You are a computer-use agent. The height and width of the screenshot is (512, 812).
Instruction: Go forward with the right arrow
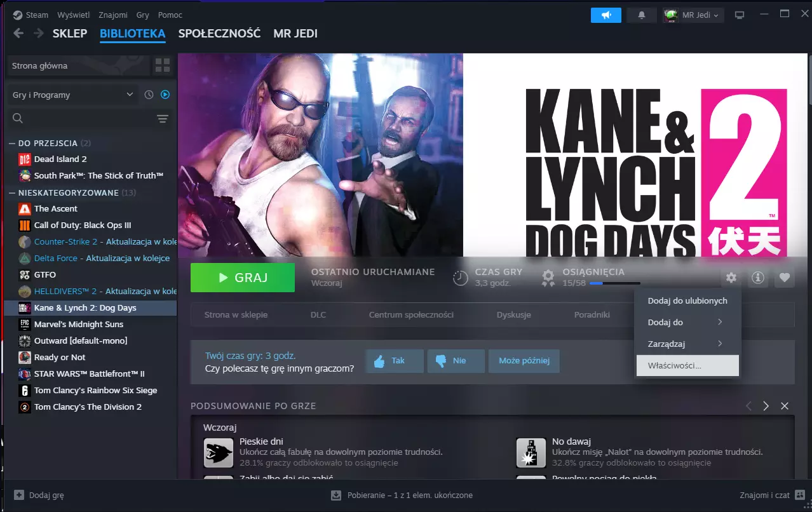tap(39, 33)
